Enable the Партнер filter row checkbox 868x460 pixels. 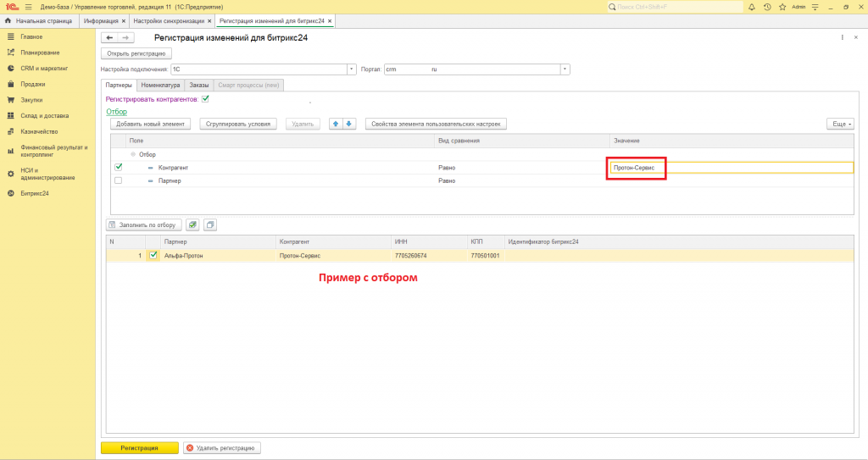[119, 180]
